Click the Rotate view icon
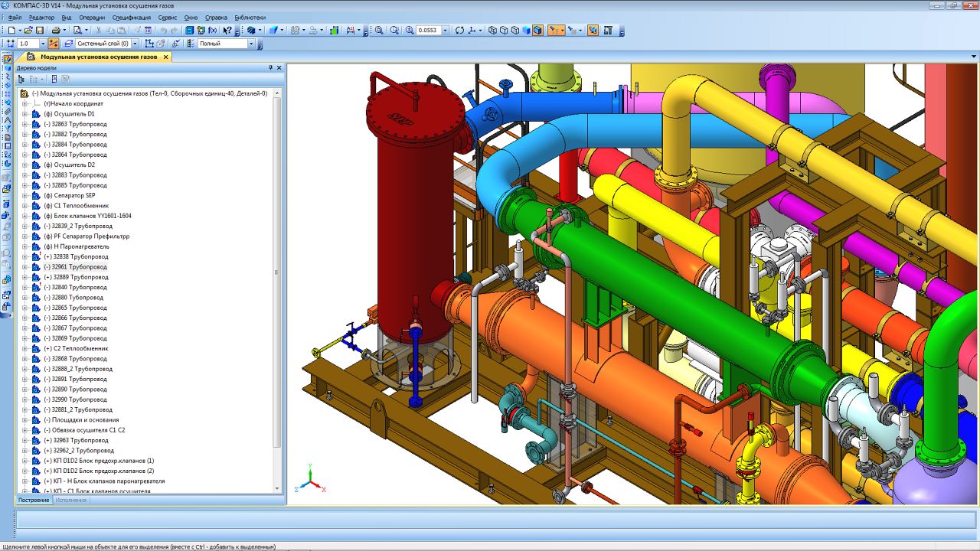Image resolution: width=980 pixels, height=551 pixels. 459,31
